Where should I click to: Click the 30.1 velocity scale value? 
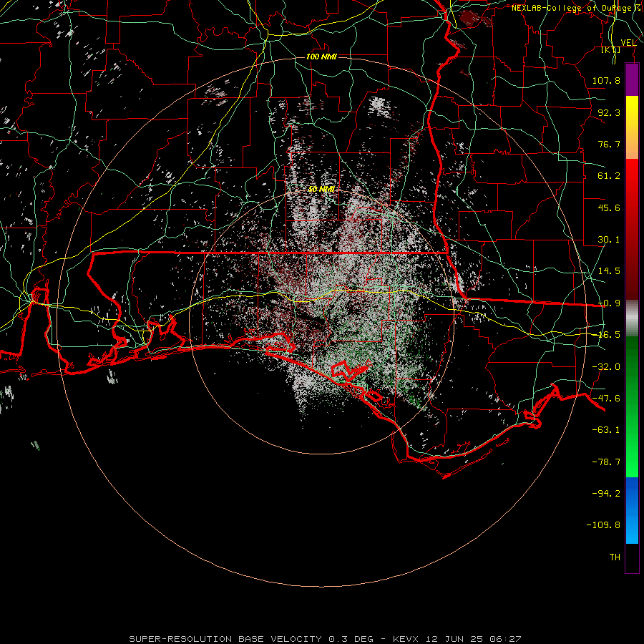click(609, 240)
